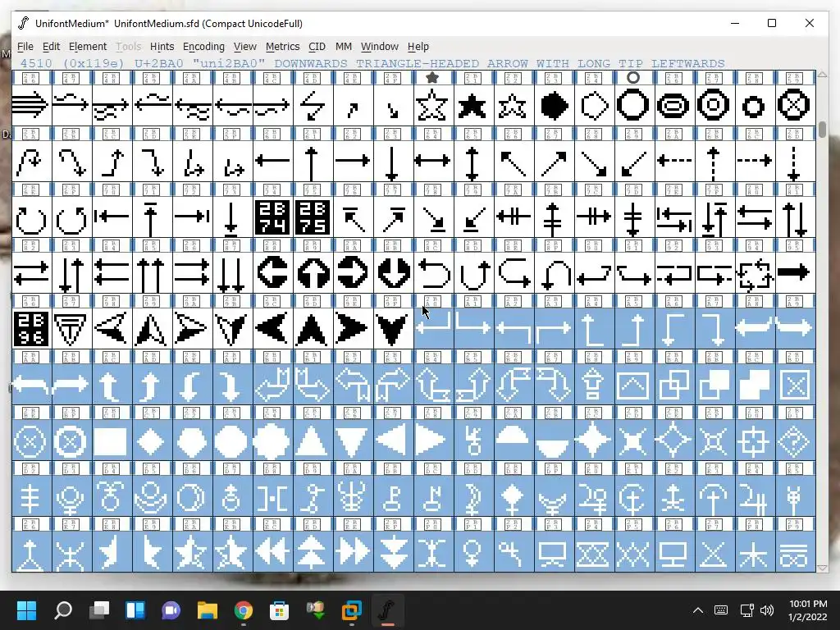Screen dimensions: 840x630
Task: Open the Metrics menu
Action: [x=282, y=47]
